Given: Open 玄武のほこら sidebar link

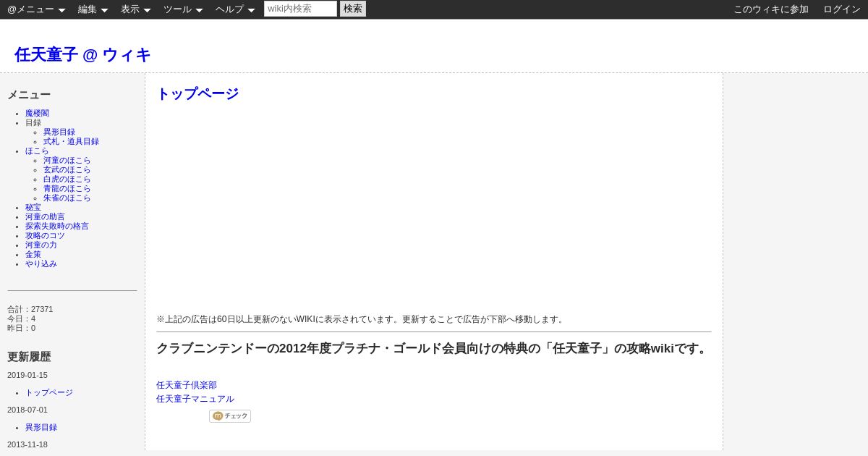Looking at the screenshot, I should tap(67, 170).
